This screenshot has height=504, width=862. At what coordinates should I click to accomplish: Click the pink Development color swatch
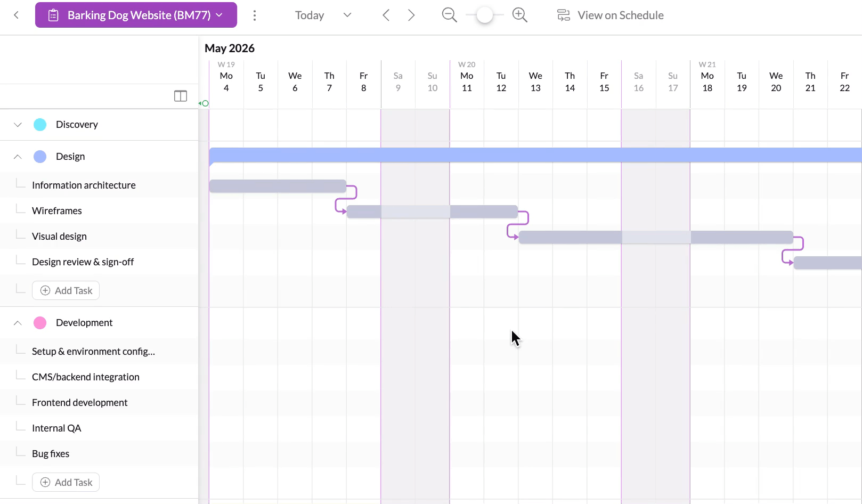pos(40,323)
